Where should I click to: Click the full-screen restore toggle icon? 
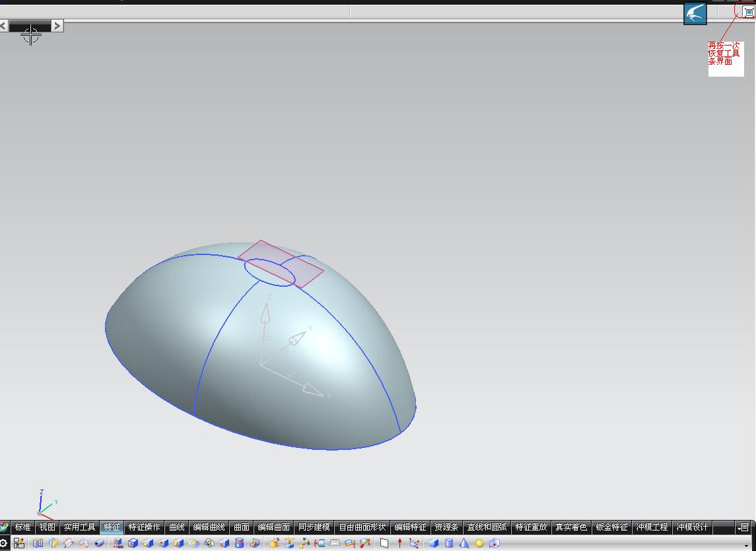tap(748, 13)
